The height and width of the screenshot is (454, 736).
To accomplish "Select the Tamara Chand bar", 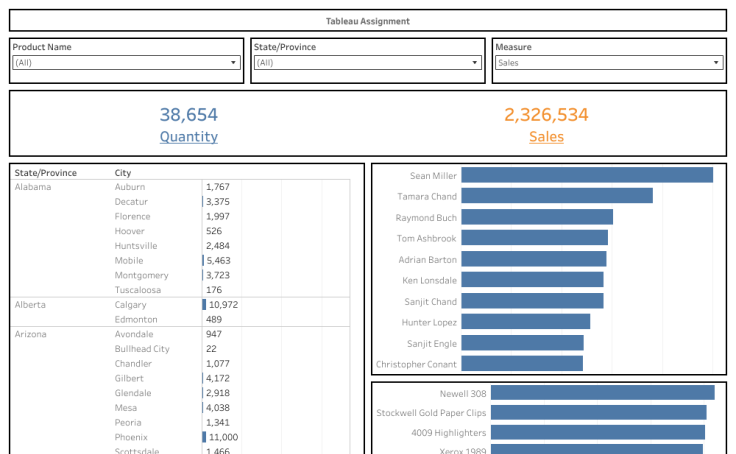I will (556, 196).
